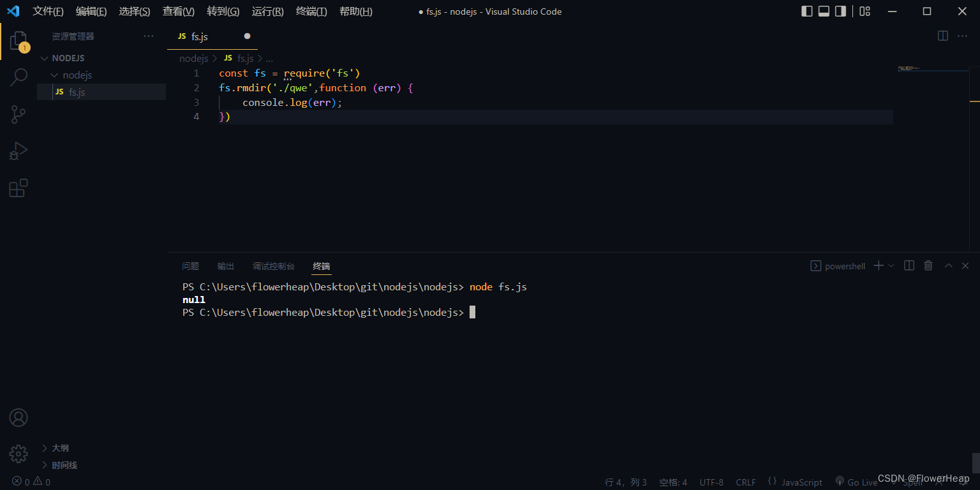Click the terminal vertical scrollbar thumb
The width and height of the screenshot is (980, 490).
(976, 462)
